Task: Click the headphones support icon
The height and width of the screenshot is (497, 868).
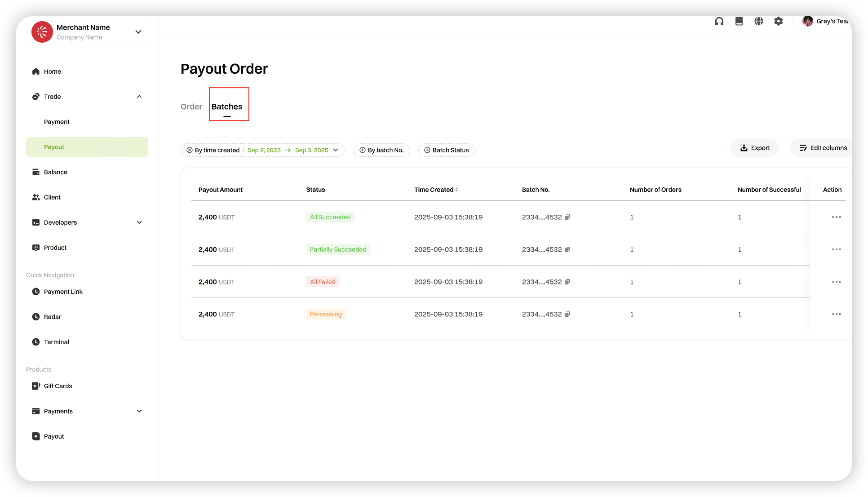Action: click(x=719, y=21)
